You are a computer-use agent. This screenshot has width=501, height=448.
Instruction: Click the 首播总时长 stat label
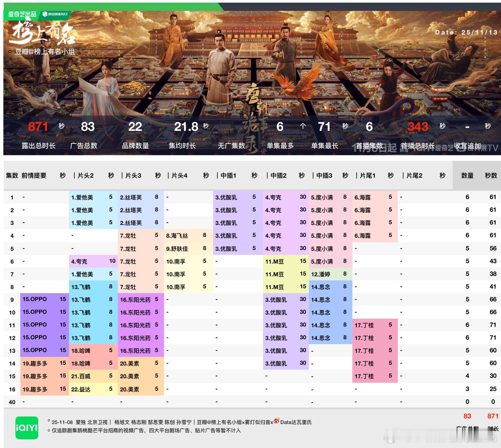point(418,145)
